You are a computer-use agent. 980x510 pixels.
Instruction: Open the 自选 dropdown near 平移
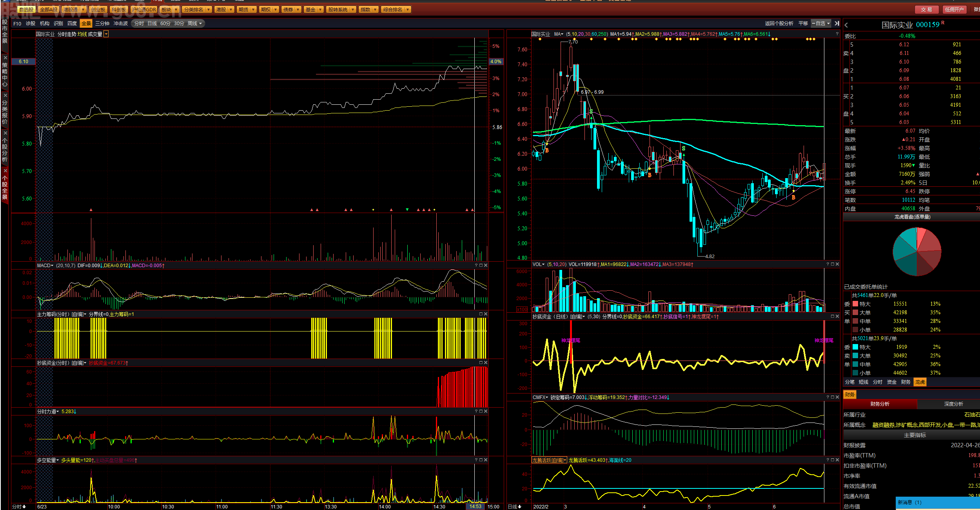tap(821, 24)
